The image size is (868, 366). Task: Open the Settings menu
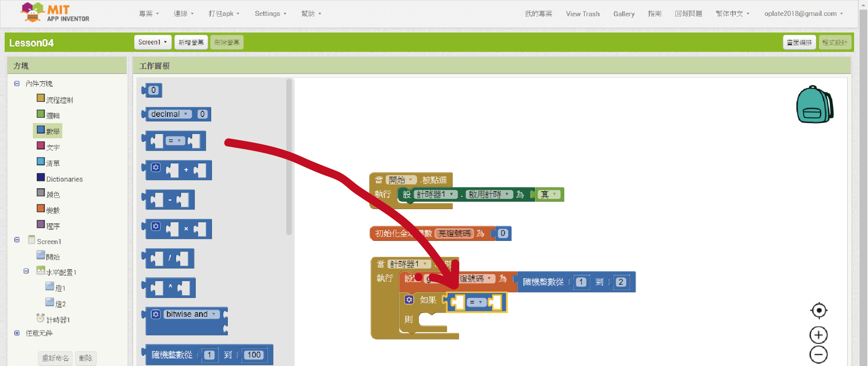(270, 14)
